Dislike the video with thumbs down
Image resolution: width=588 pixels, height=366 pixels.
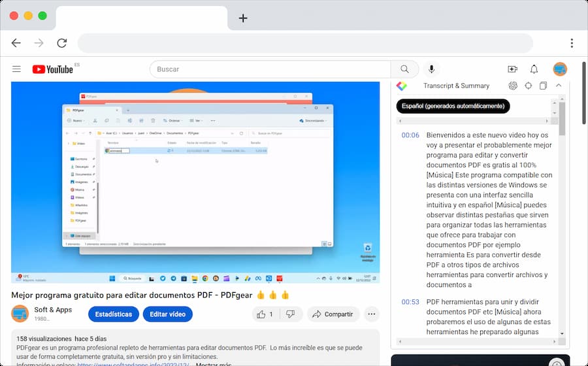tap(291, 314)
